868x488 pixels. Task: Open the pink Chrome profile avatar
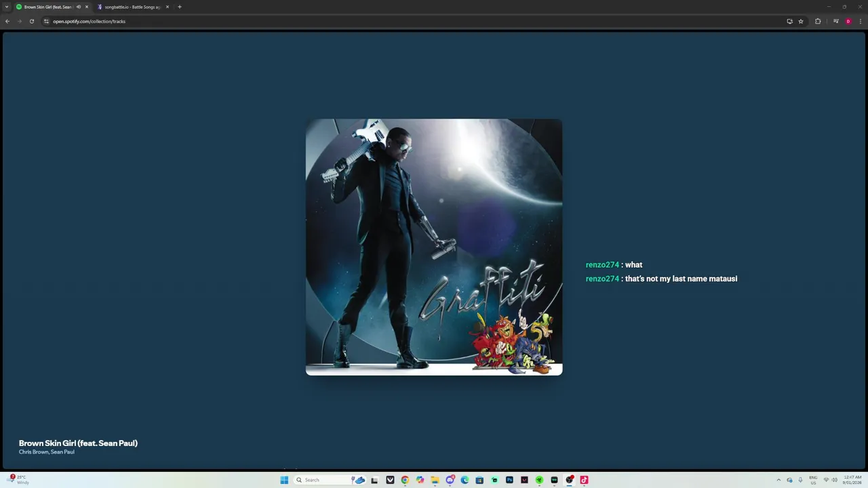(848, 21)
